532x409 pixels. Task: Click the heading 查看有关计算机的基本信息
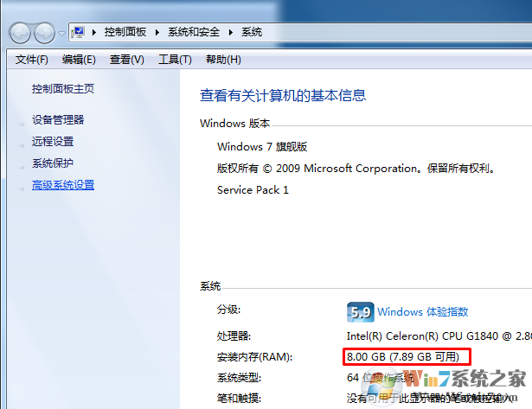pos(283,96)
